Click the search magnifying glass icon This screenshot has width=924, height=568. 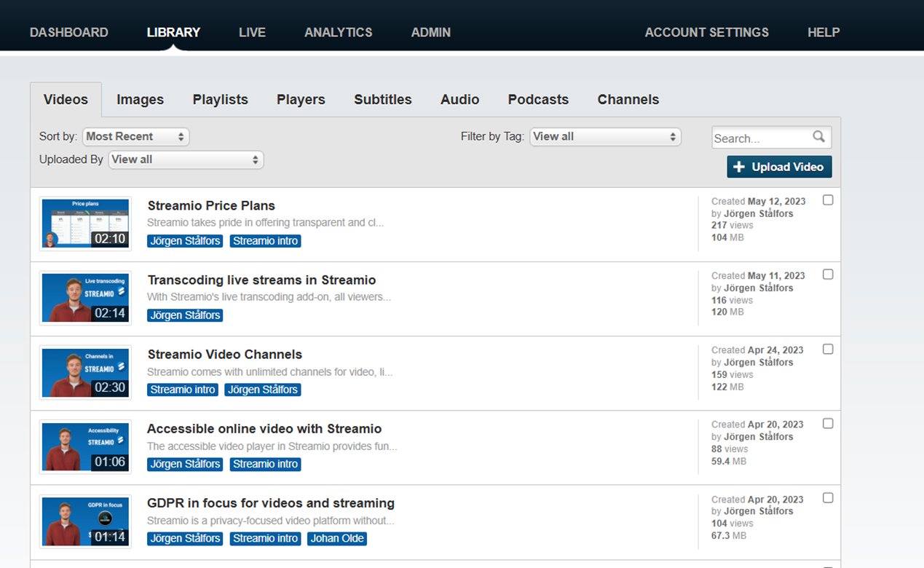tap(818, 137)
